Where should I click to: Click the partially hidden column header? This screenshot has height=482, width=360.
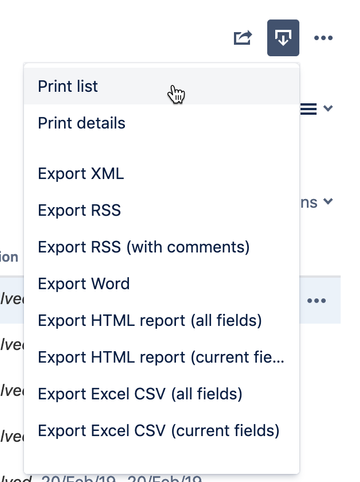(9, 257)
